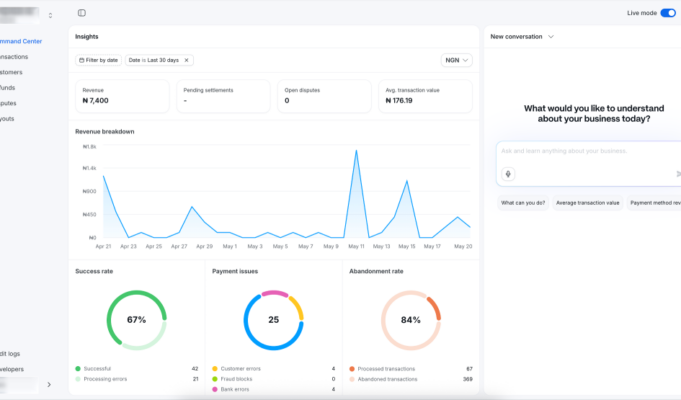
Task: Click the microphone voice input icon
Action: 508,174
